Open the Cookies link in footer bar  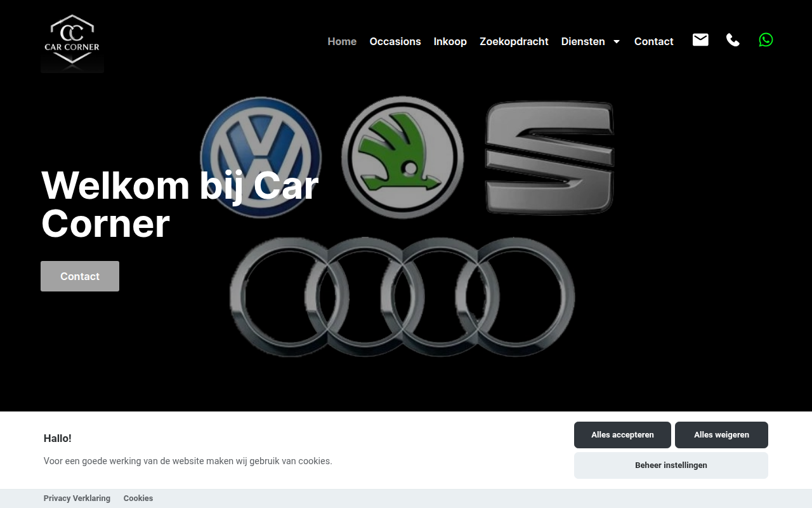pos(138,498)
